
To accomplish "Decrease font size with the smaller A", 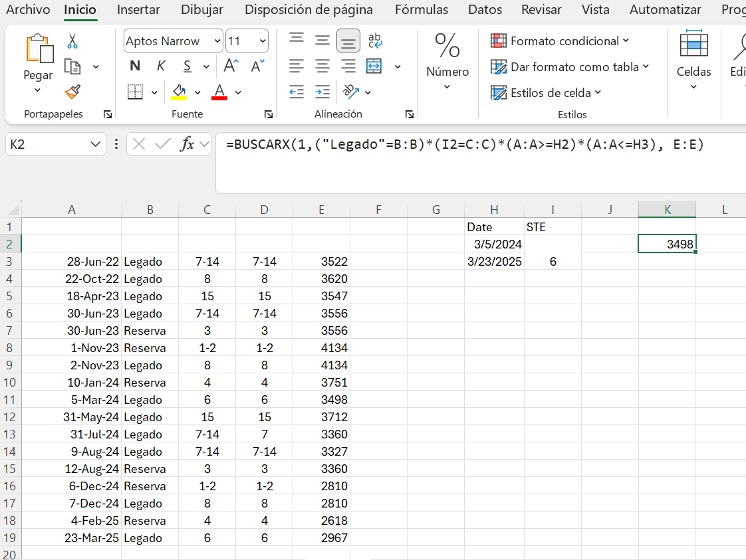I will click(258, 66).
